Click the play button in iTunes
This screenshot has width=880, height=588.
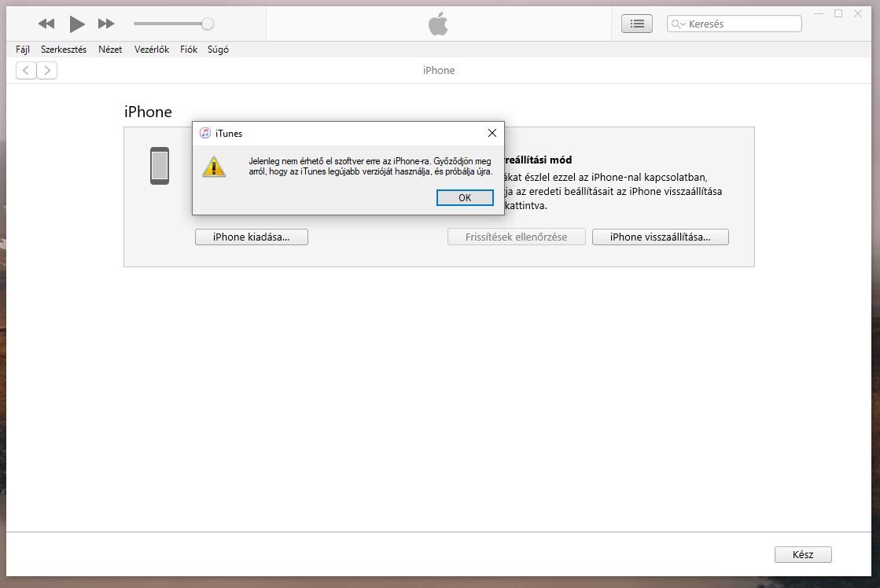[77, 24]
